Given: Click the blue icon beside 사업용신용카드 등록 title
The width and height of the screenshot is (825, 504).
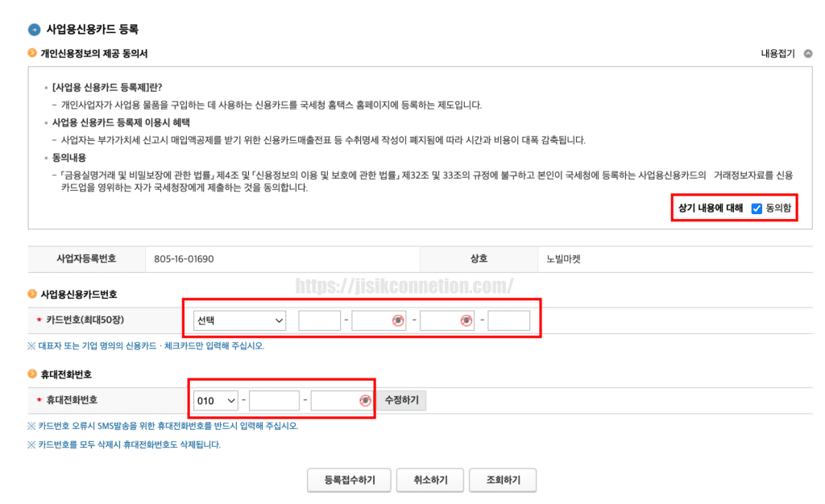Looking at the screenshot, I should pos(34,30).
